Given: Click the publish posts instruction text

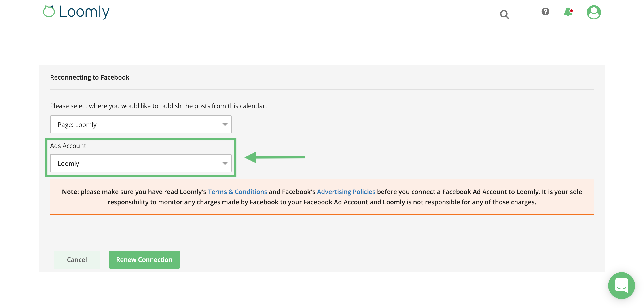Looking at the screenshot, I should pyautogui.click(x=159, y=106).
